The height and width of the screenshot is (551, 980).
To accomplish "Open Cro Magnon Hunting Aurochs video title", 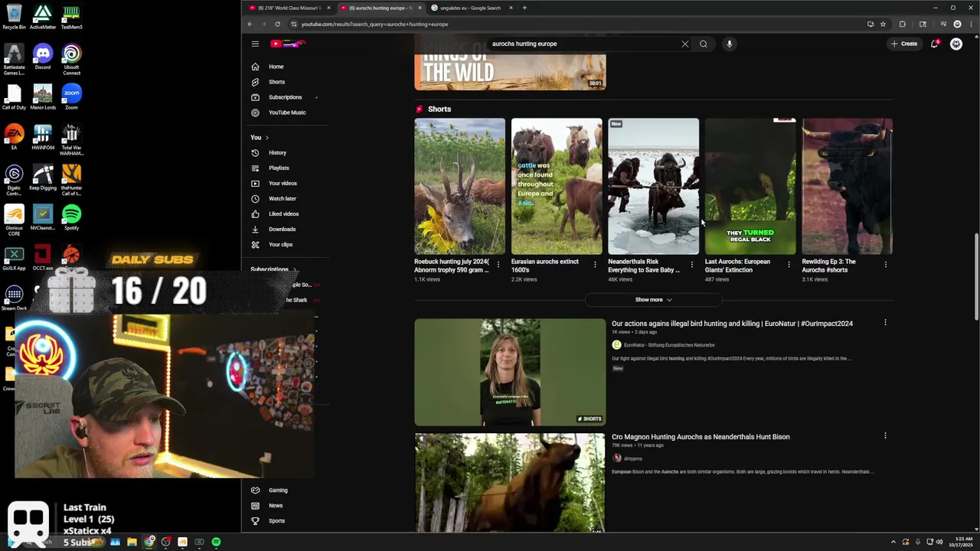I will click(701, 437).
